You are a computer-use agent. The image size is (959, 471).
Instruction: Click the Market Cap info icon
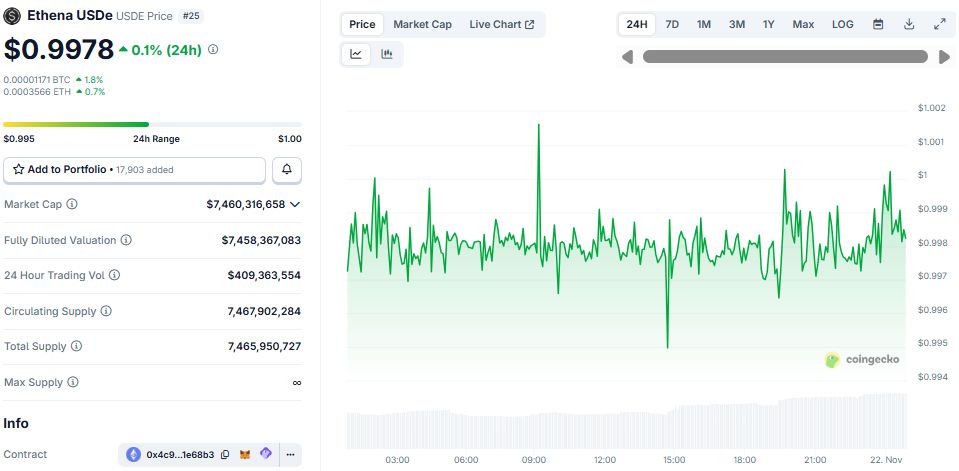[x=72, y=204]
